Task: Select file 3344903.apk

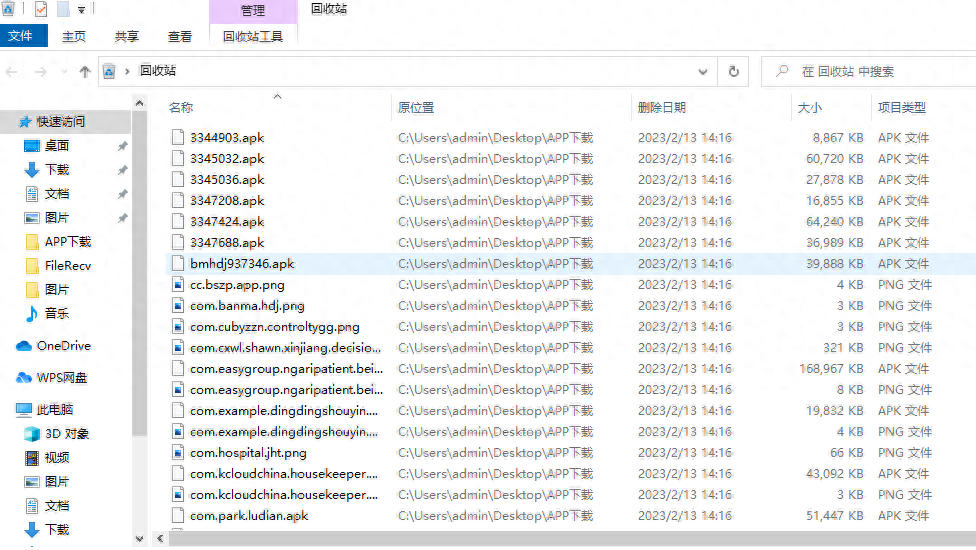Action: coord(227,138)
